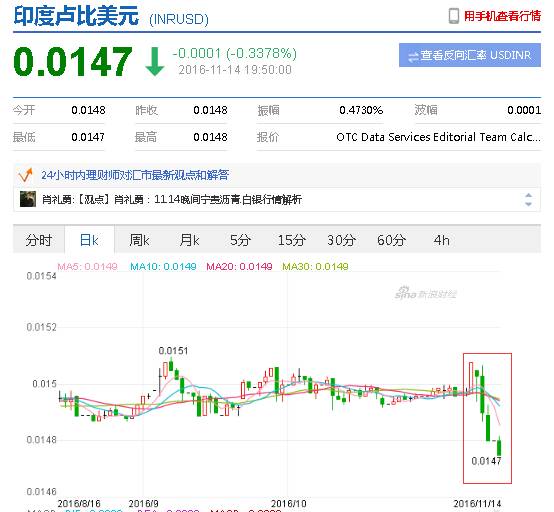The width and height of the screenshot is (554, 512).
Task: Switch to the 分时 chart tab
Action: [x=39, y=240]
